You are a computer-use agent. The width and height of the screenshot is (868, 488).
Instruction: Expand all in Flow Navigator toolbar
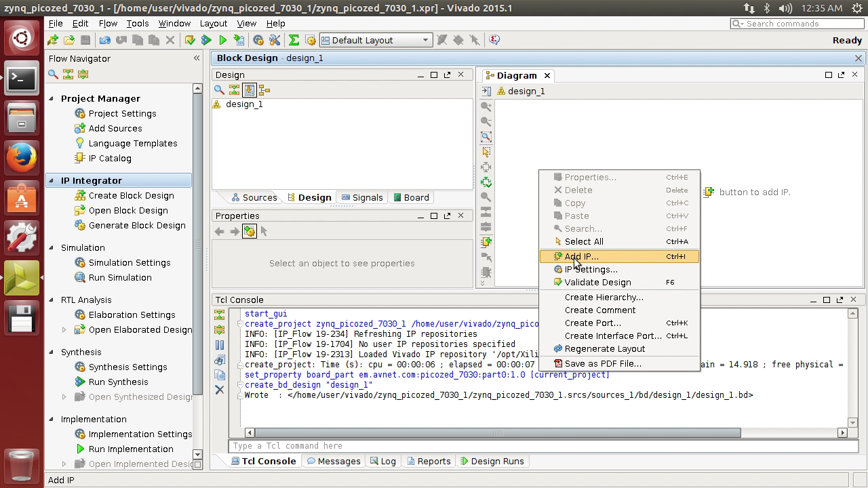click(x=83, y=74)
